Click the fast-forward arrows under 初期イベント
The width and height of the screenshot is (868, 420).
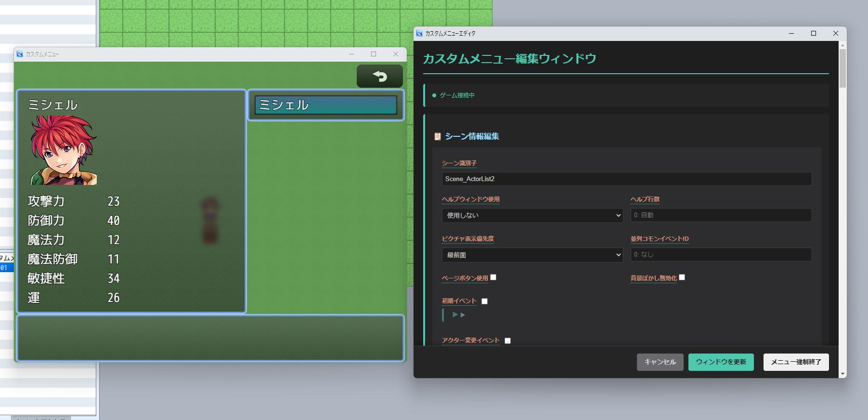(x=458, y=315)
